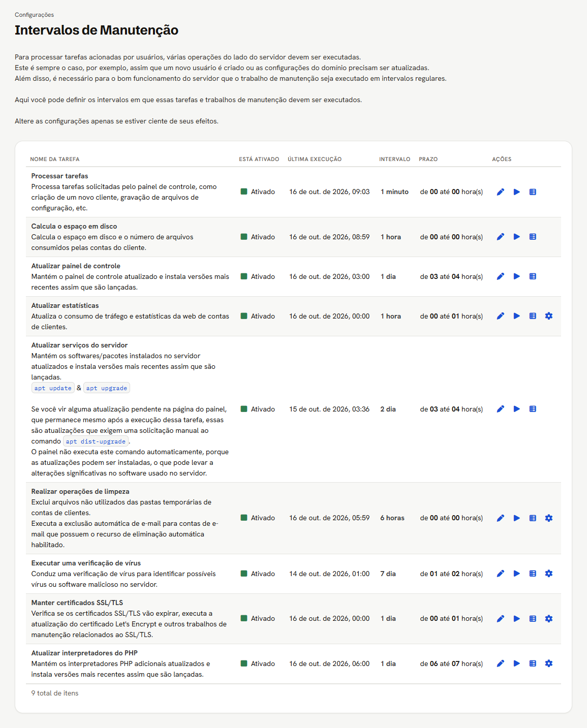The image size is (587, 728).
Task: Run Calcula o espaço em disco now
Action: pyautogui.click(x=517, y=237)
